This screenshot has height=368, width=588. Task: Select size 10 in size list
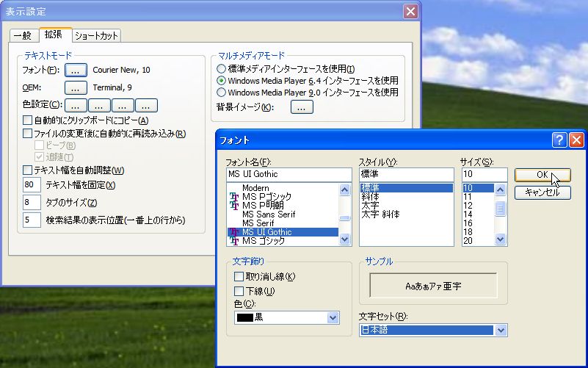point(479,188)
